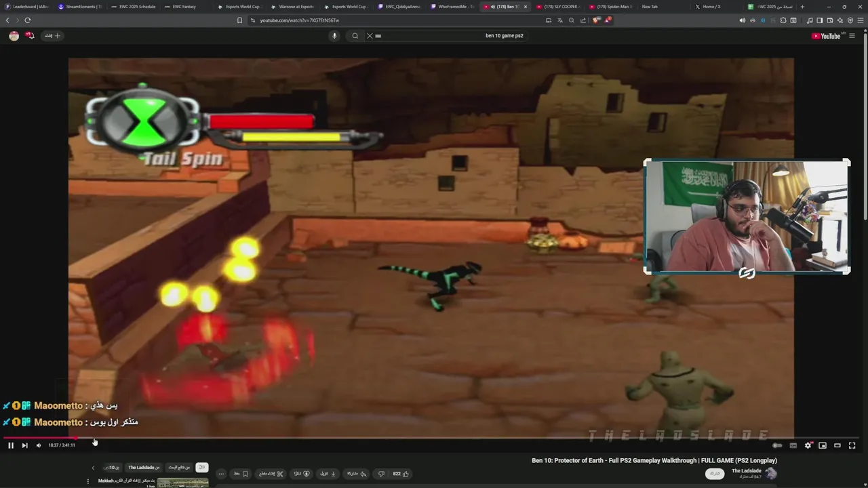Open the video player settings gear
The height and width of the screenshot is (488, 868).
click(x=808, y=445)
